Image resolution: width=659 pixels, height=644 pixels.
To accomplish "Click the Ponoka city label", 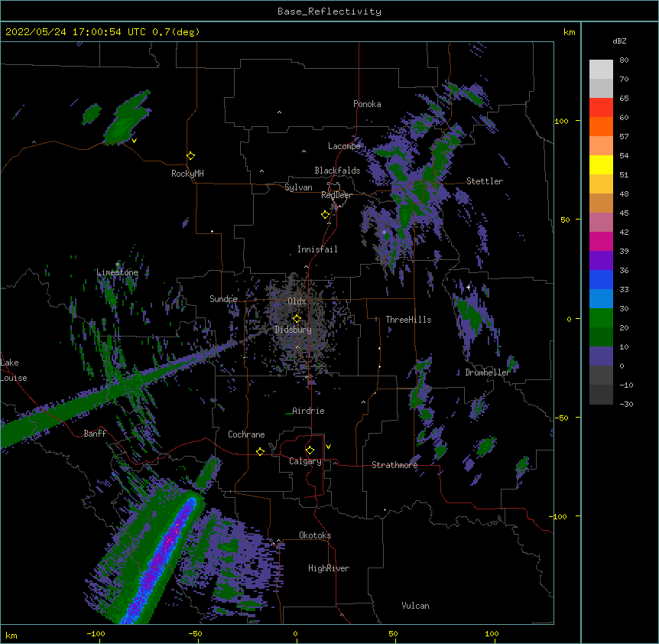I will tap(367, 104).
